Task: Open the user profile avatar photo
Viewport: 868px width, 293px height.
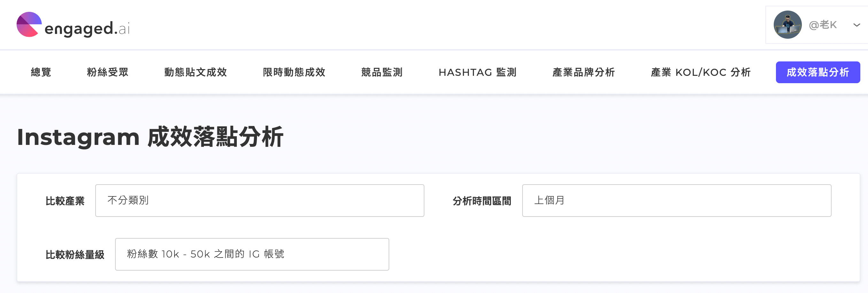Action: (787, 25)
